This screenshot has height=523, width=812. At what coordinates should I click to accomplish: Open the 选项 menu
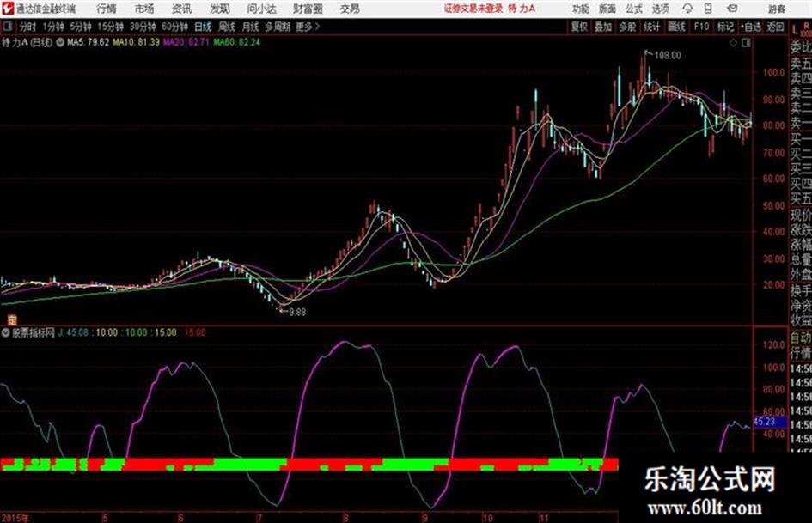click(660, 9)
